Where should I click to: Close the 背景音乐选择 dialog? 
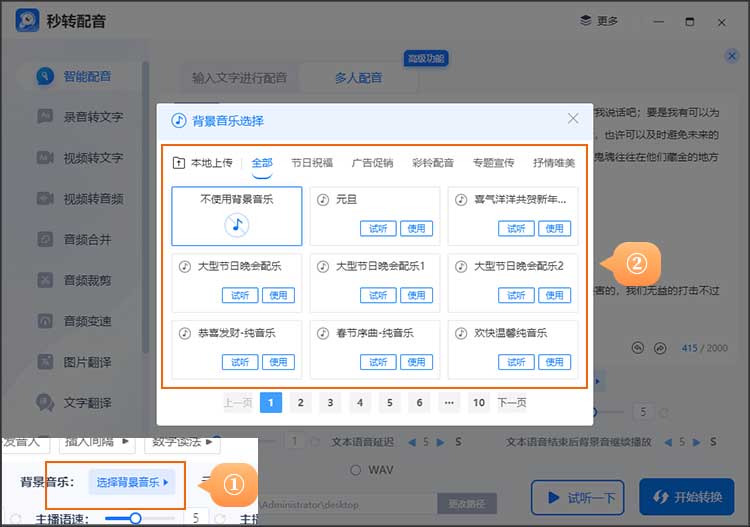(x=573, y=119)
